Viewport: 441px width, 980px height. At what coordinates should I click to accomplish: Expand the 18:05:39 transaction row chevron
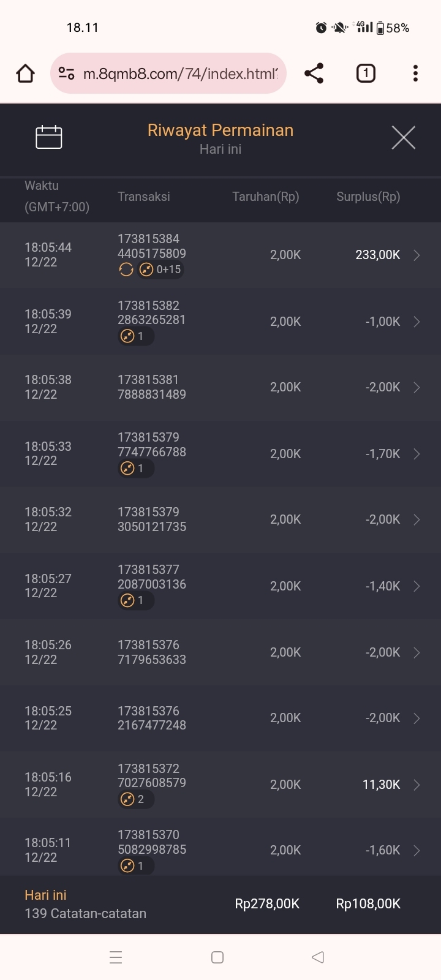[417, 322]
